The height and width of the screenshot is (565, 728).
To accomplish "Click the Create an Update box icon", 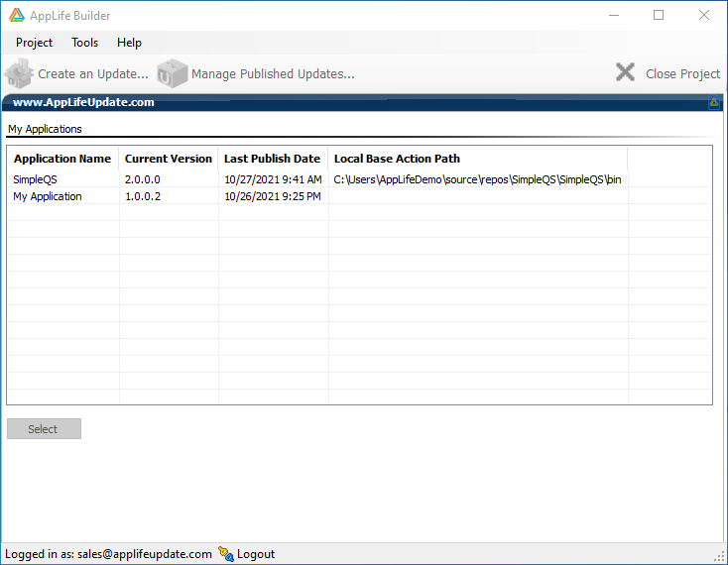I will click(x=19, y=73).
